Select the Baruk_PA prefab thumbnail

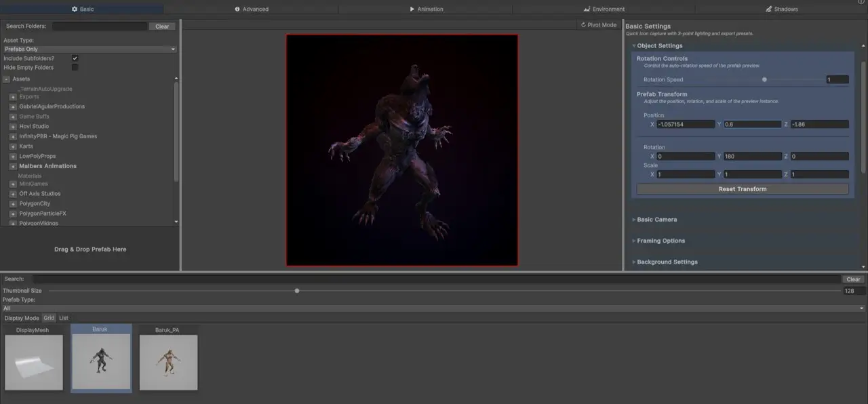(x=168, y=362)
